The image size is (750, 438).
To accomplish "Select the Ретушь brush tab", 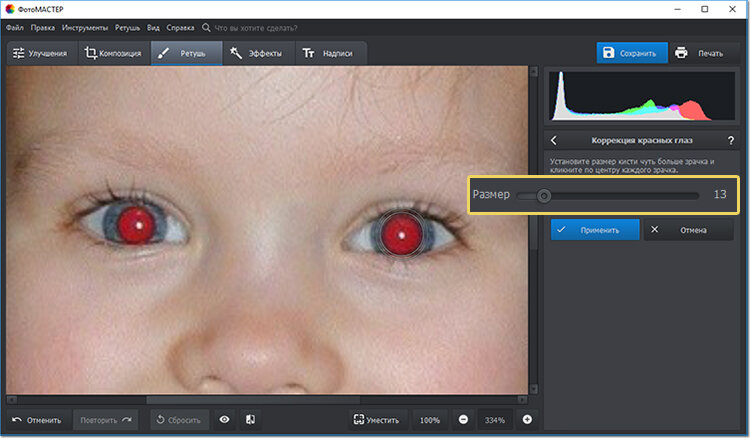I will coord(187,53).
